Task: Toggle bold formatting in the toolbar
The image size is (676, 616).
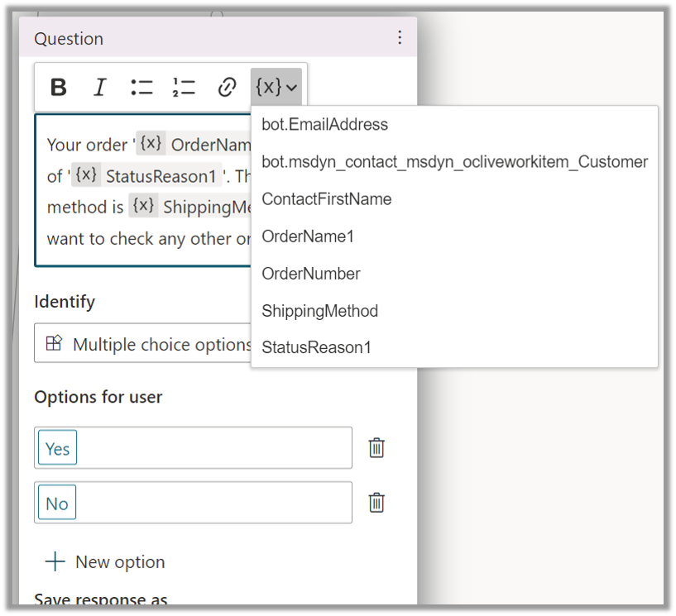Action: pos(58,87)
